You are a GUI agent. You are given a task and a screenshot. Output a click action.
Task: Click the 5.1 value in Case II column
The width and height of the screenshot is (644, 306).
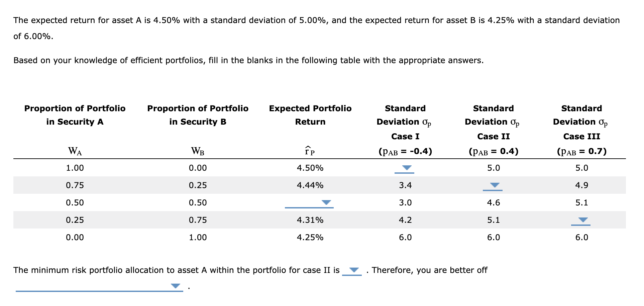click(x=493, y=220)
